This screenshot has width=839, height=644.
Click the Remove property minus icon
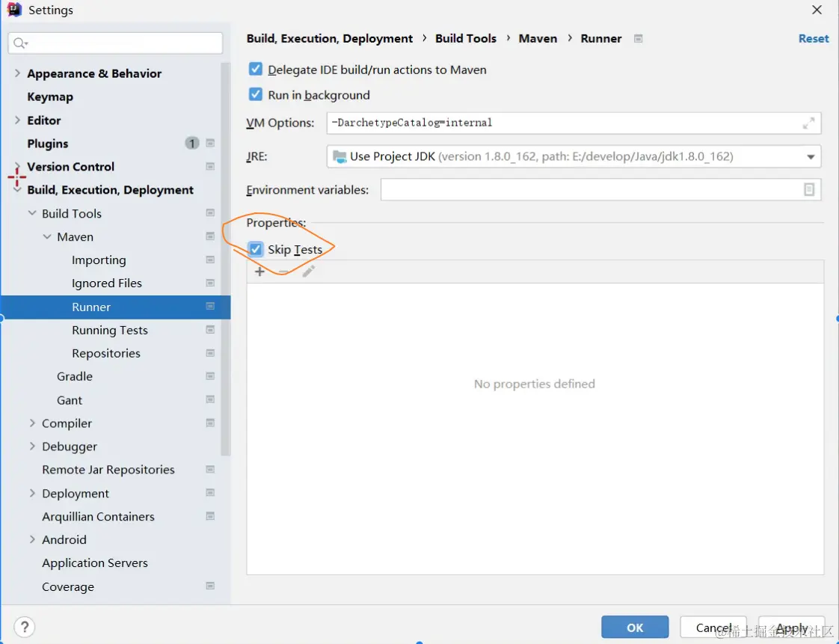(283, 272)
